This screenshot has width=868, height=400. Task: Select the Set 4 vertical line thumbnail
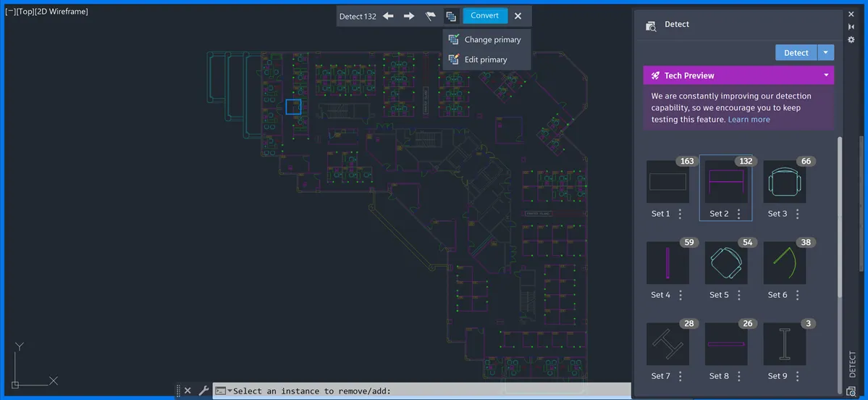click(667, 263)
